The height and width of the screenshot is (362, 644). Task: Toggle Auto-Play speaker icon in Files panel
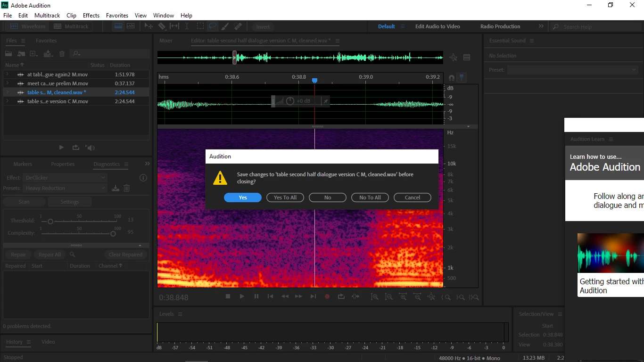[90, 148]
